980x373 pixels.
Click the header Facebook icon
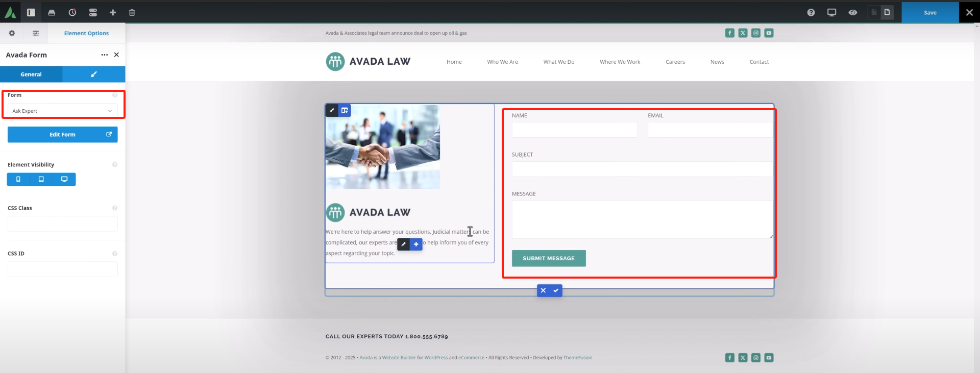730,33
